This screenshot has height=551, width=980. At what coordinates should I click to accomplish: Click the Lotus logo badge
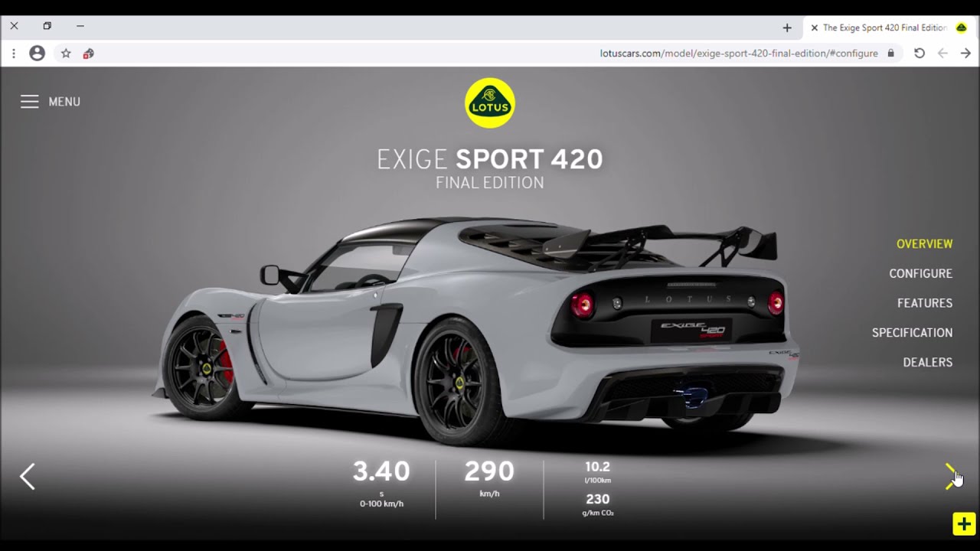coord(490,103)
